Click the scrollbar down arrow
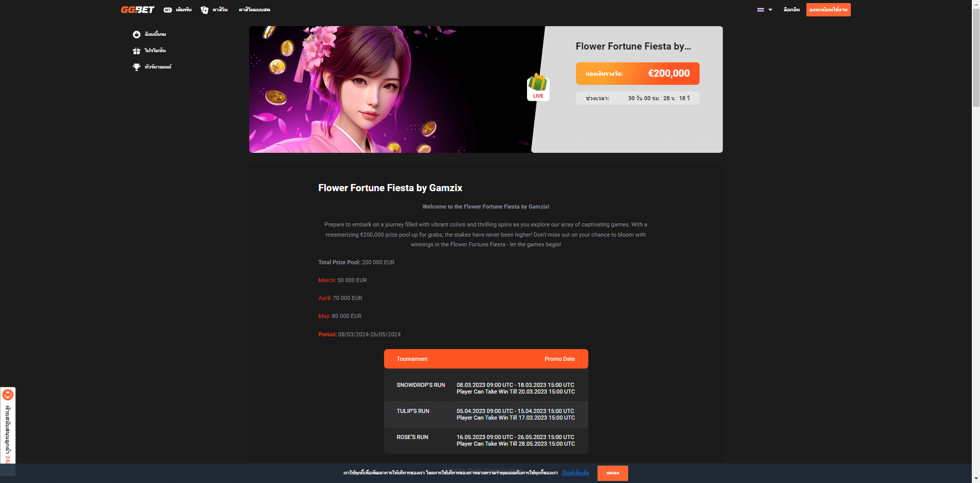 pos(976,479)
